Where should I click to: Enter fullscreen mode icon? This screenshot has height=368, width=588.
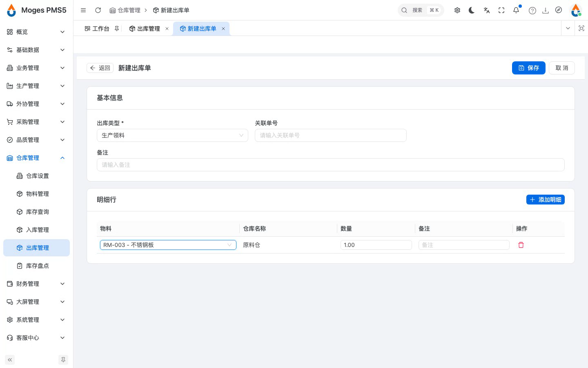(501, 10)
